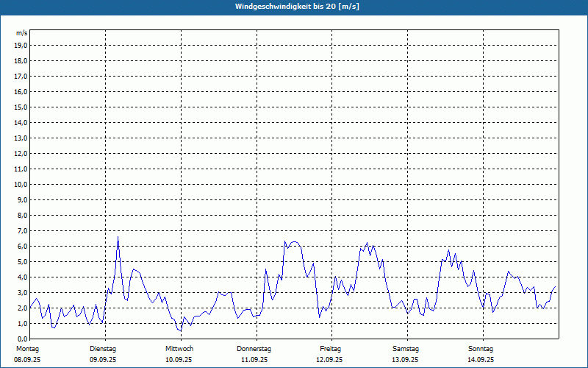Click the 12.09.25 date label
Screen dimensions: 588x368
click(330, 360)
